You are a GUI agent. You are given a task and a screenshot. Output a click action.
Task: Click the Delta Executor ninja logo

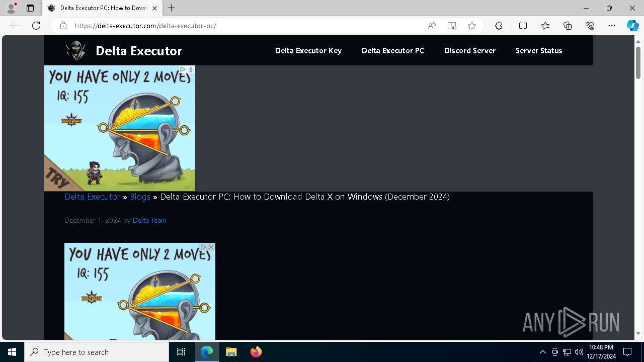(75, 51)
